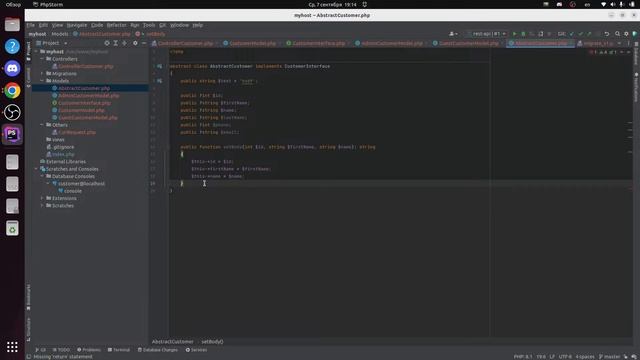The image size is (640, 360).
Task: Select AdminCustomerModel.php in project tree
Action: pos(89,96)
